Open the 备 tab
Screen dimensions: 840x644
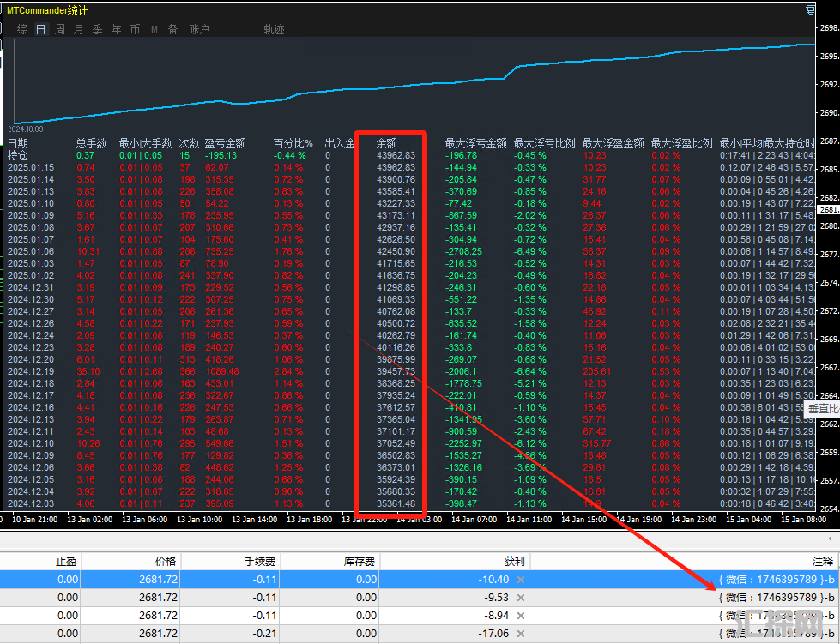[x=172, y=29]
